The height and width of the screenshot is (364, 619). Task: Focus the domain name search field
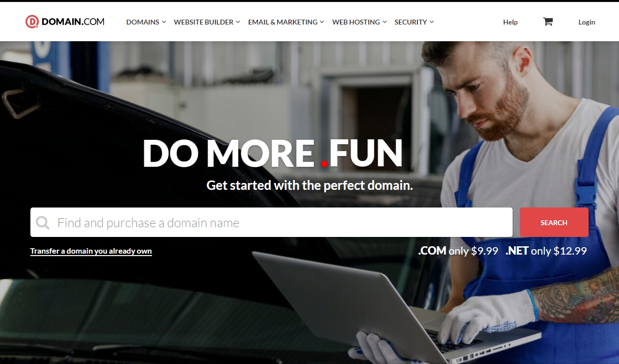coord(271,222)
